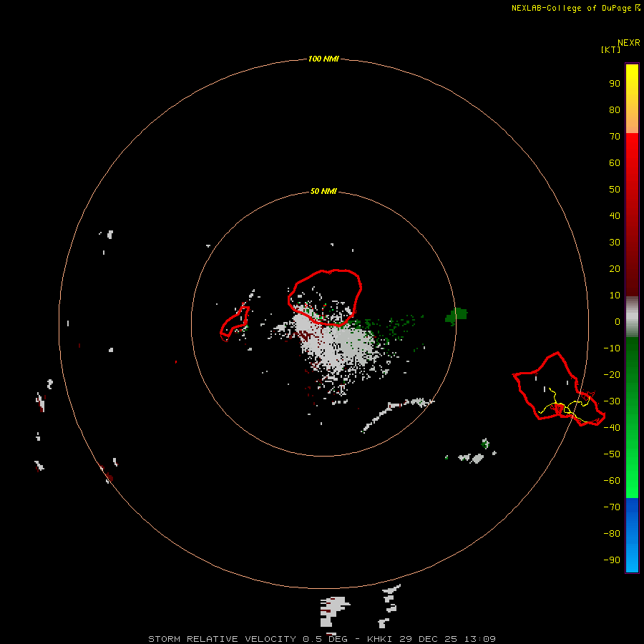Click the diagonal gray echo streak southeast of center
The width and height of the screenshot is (644, 644).
pyautogui.click(x=398, y=414)
